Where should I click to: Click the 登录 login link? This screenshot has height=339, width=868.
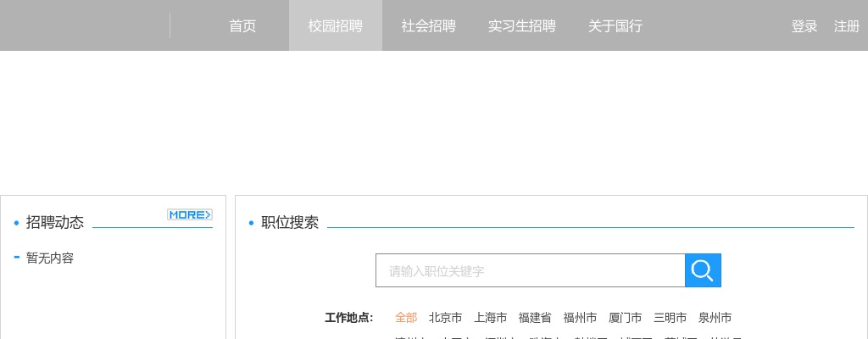(804, 26)
